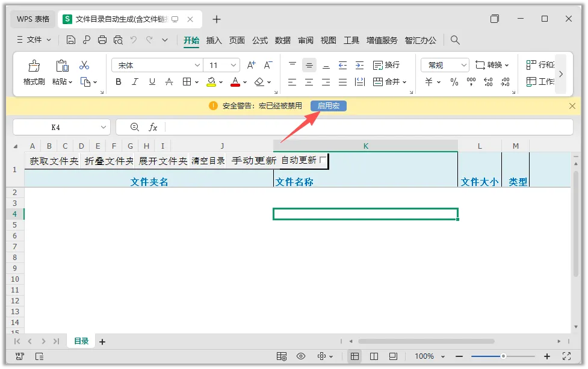Click the 展开文件夹 button

pyautogui.click(x=162, y=161)
